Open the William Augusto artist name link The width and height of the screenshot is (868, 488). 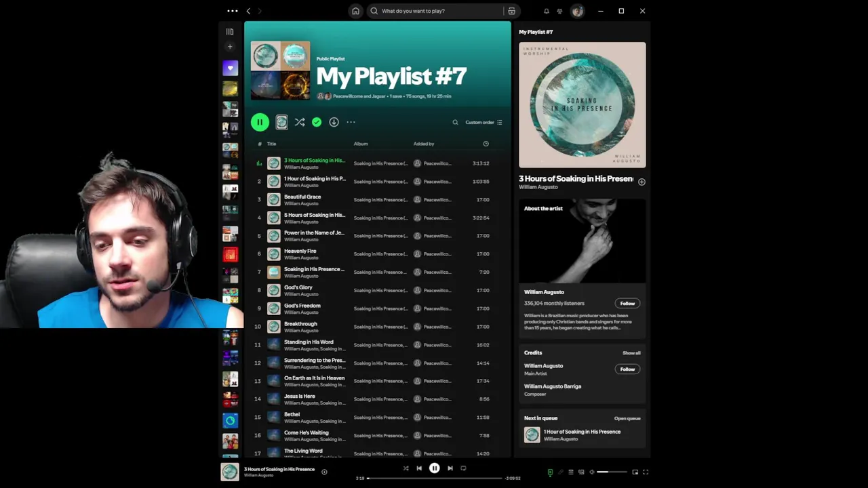538,187
